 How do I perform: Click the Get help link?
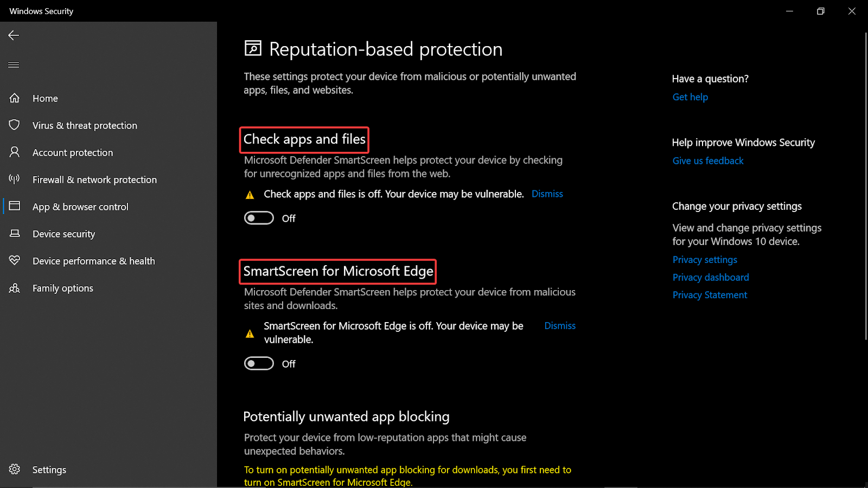[690, 97]
